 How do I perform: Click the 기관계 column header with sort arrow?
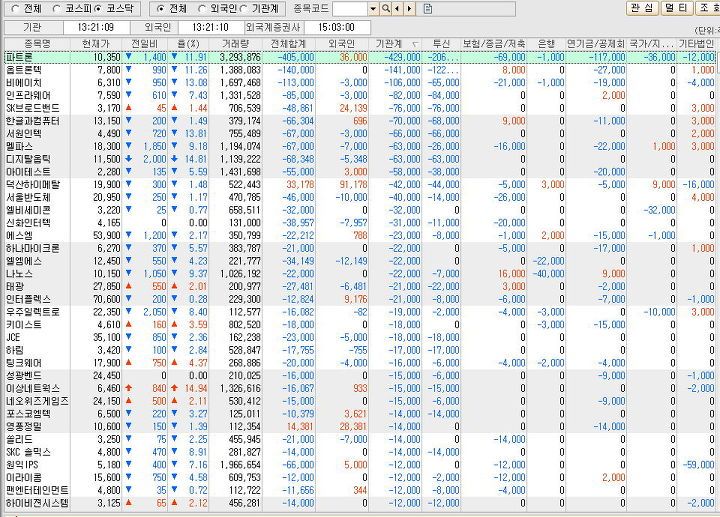coord(395,44)
